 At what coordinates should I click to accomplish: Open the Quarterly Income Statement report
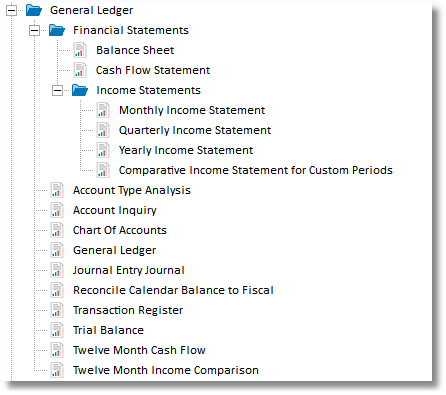pyautogui.click(x=195, y=130)
